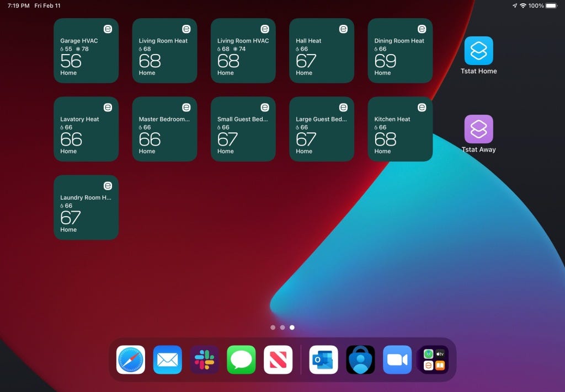Tap the 74 cool setpoint on Living Room HVAC
The width and height of the screenshot is (565, 392).
point(242,49)
